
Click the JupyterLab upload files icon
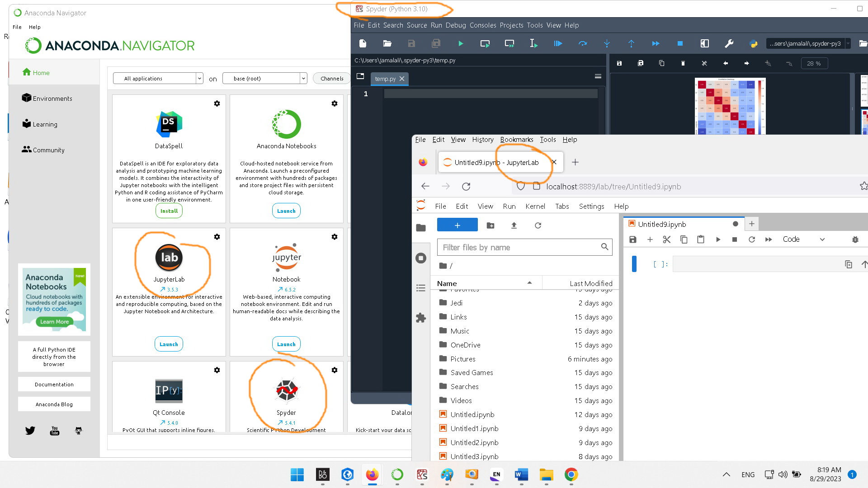pyautogui.click(x=514, y=225)
